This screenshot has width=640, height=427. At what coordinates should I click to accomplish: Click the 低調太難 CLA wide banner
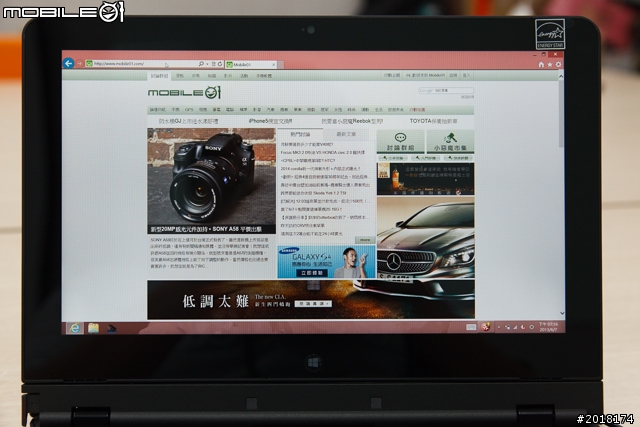point(311,300)
